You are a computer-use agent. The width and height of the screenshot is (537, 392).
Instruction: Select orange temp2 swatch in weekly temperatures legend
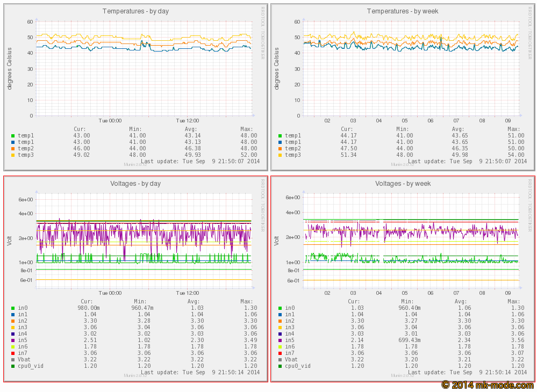click(x=280, y=148)
